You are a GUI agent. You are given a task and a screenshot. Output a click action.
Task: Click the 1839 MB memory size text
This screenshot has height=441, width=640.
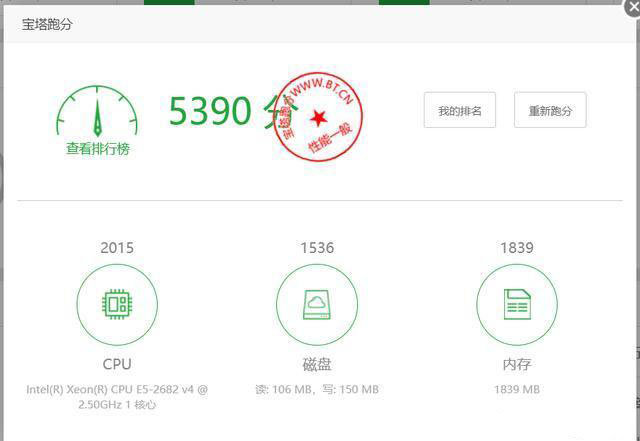pos(517,390)
